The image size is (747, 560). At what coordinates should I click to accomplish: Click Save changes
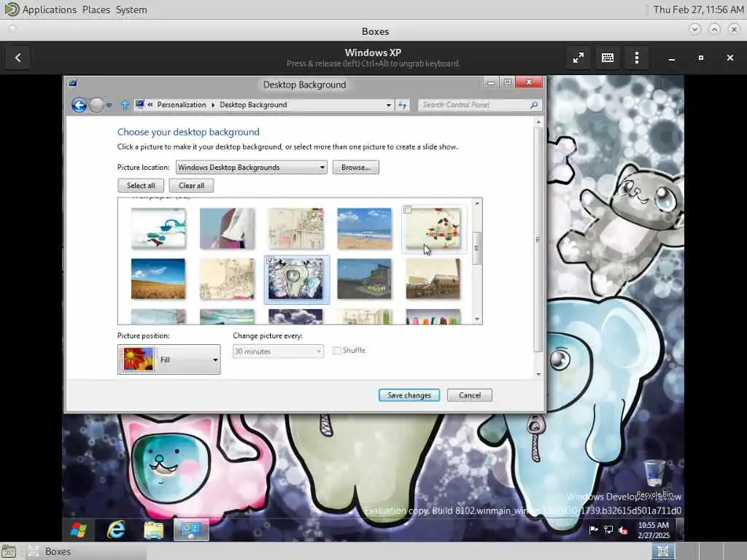coord(409,395)
